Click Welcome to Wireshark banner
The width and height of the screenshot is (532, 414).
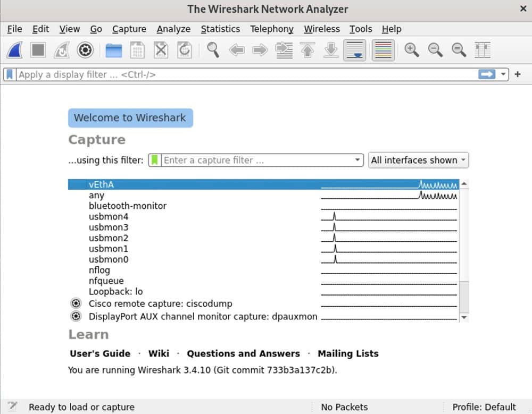[130, 117]
